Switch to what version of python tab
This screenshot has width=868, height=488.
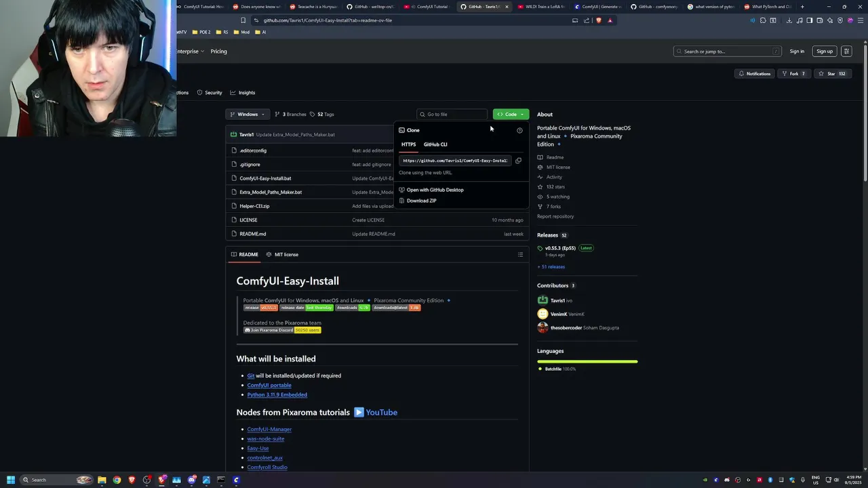[711, 7]
